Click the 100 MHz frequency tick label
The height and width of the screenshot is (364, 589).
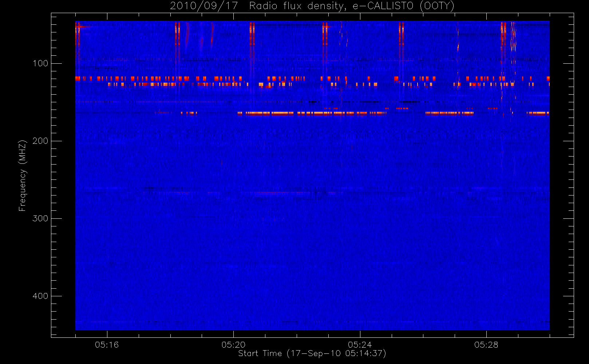(x=40, y=63)
